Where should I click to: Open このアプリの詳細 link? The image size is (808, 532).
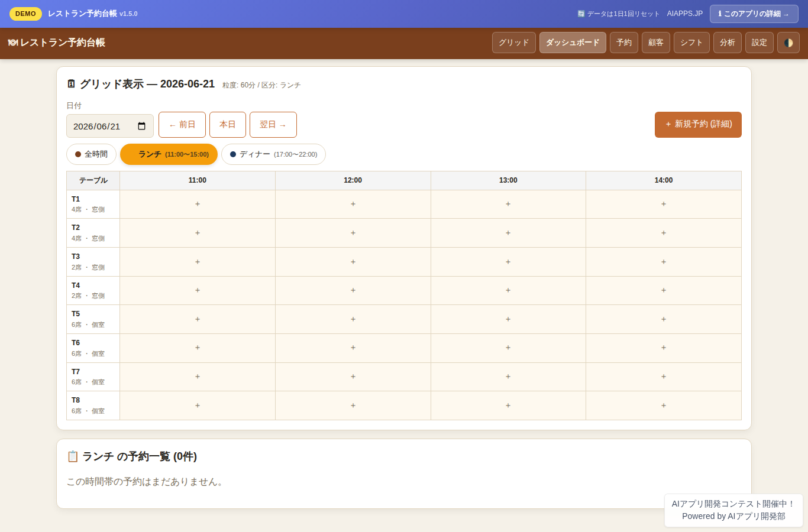754,14
